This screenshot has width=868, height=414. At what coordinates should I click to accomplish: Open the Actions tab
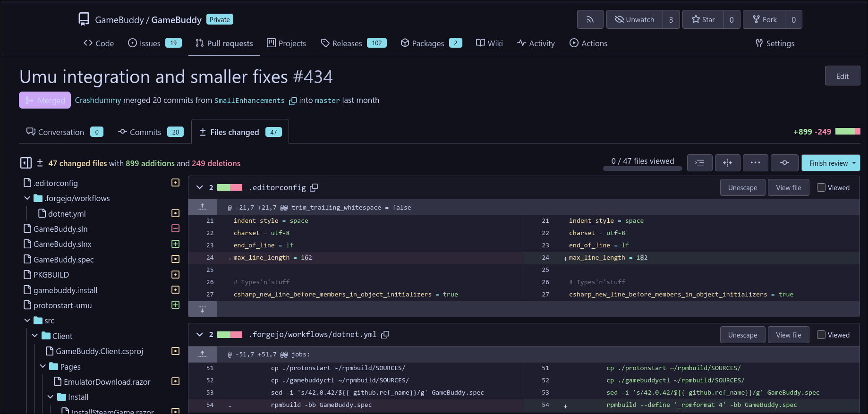point(588,43)
